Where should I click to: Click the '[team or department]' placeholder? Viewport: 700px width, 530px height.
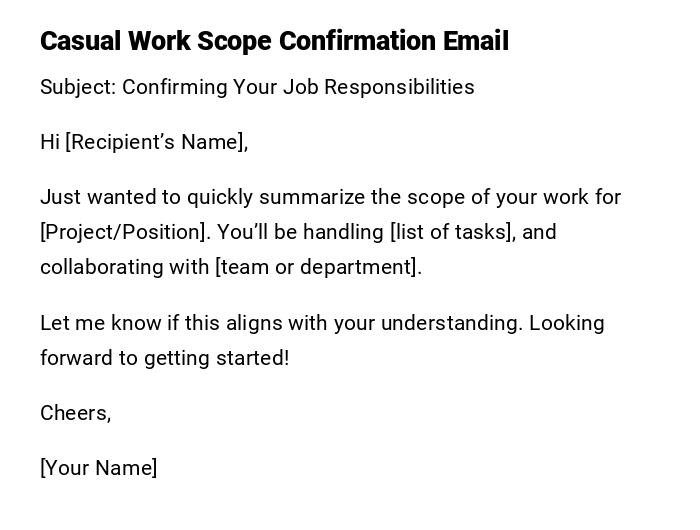click(x=318, y=267)
